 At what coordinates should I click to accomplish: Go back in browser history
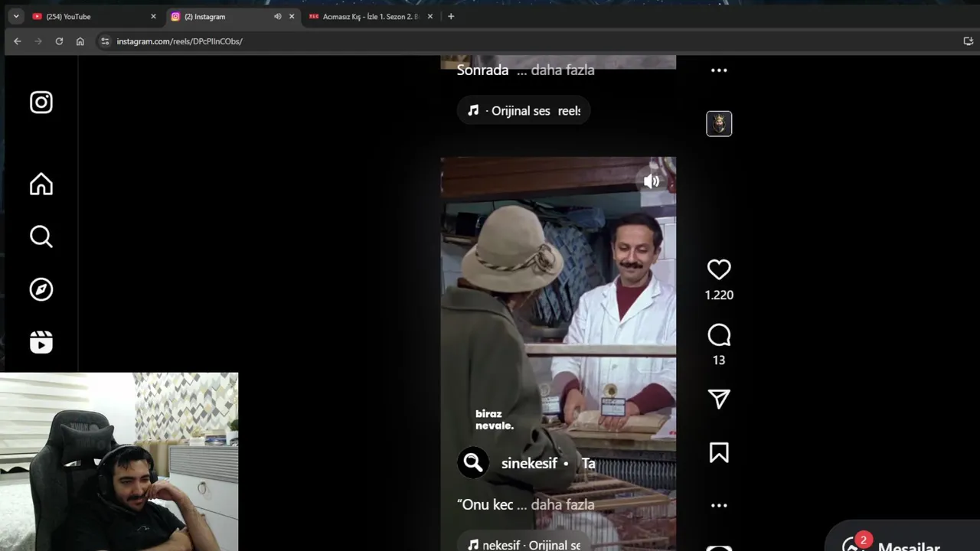[18, 41]
